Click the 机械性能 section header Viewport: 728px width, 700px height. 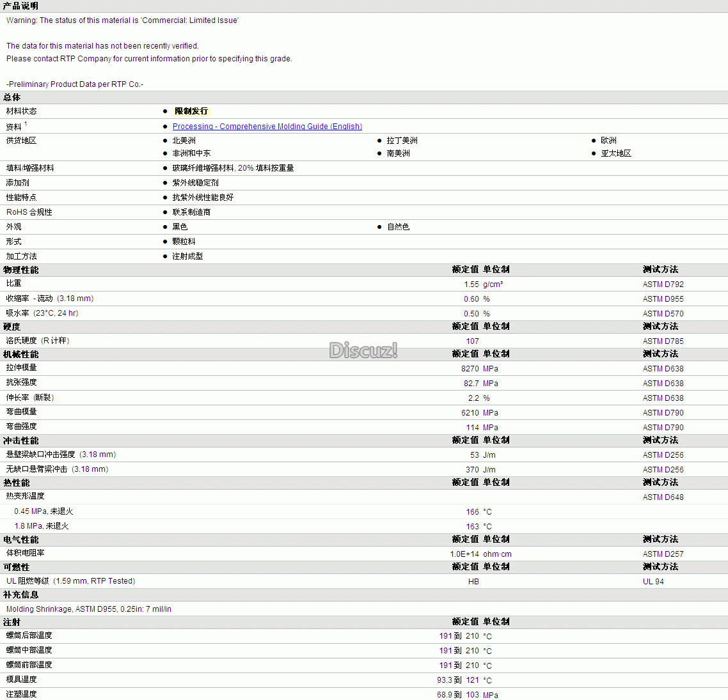coord(20,354)
